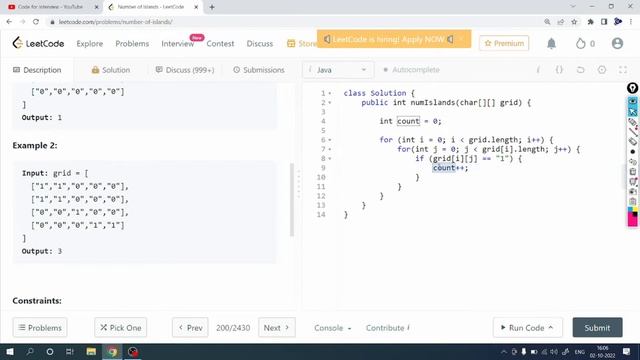This screenshot has height=360, width=640.
Task: Go to Discuss page
Action: (260, 43)
